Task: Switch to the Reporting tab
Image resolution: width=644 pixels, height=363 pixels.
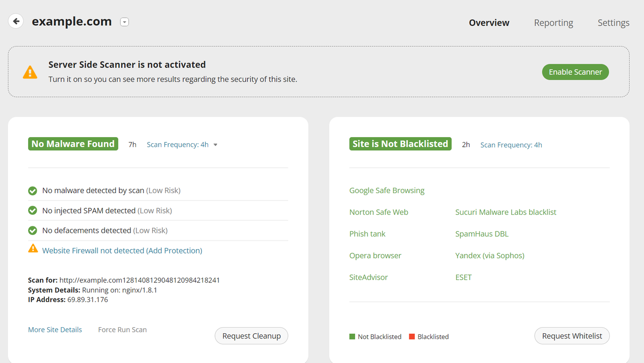Action: [x=553, y=23]
